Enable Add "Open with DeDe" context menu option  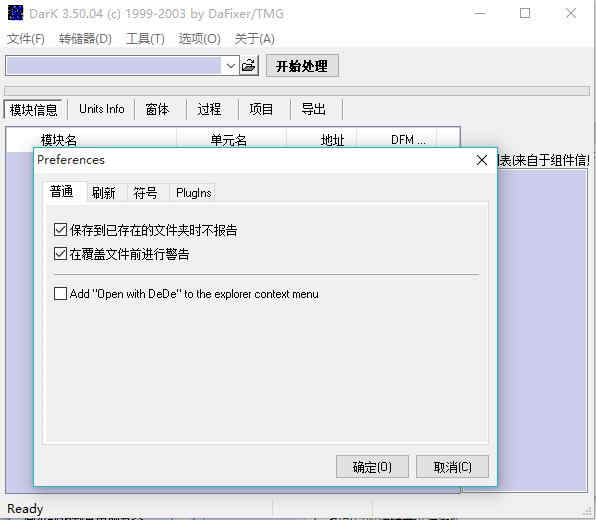tap(60, 293)
